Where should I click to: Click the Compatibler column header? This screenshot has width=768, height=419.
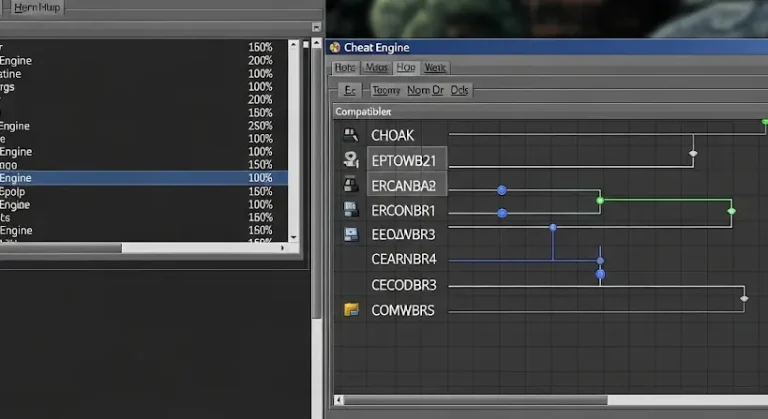363,112
